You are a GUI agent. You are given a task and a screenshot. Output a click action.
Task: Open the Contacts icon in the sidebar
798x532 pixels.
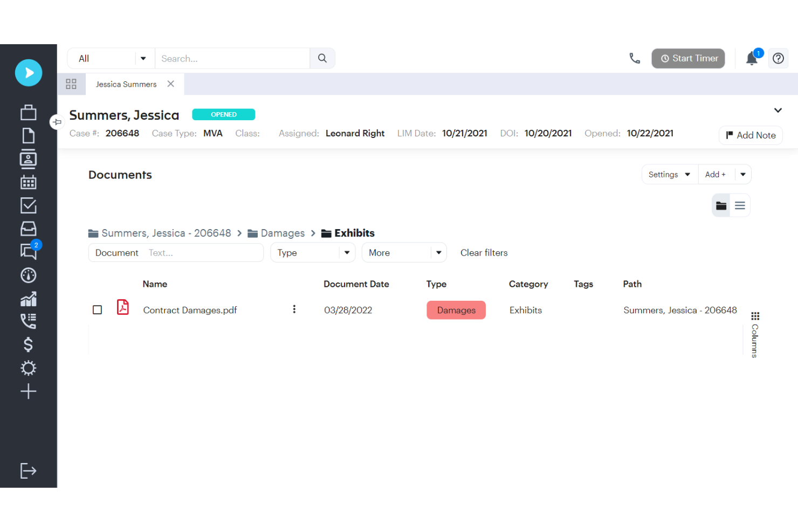(29, 159)
